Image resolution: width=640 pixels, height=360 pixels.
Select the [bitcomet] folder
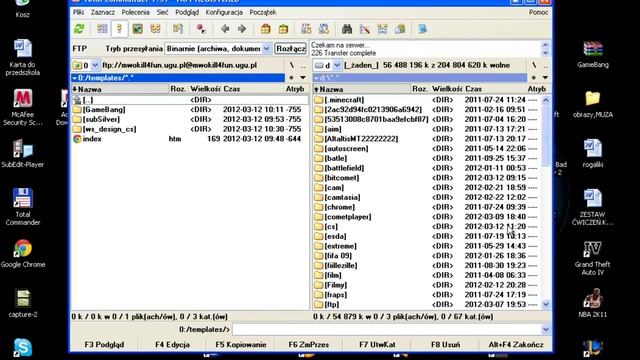[427, 178]
